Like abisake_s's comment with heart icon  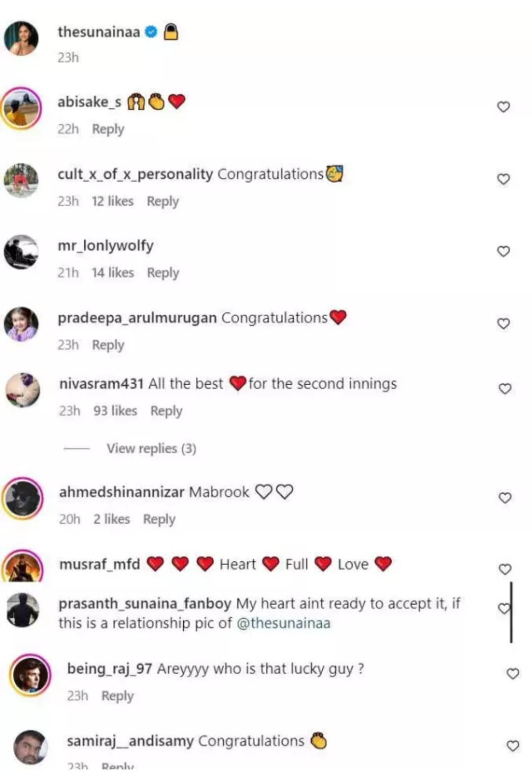pyautogui.click(x=503, y=106)
